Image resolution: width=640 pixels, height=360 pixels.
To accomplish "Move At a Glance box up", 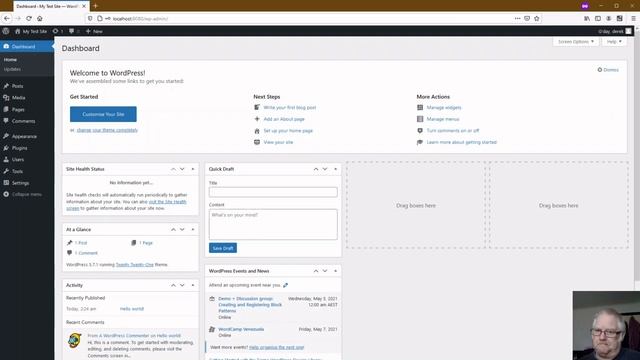I will (173, 230).
